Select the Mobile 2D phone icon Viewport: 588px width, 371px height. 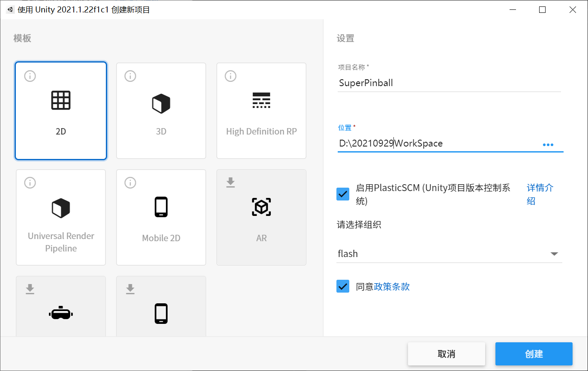[161, 207]
